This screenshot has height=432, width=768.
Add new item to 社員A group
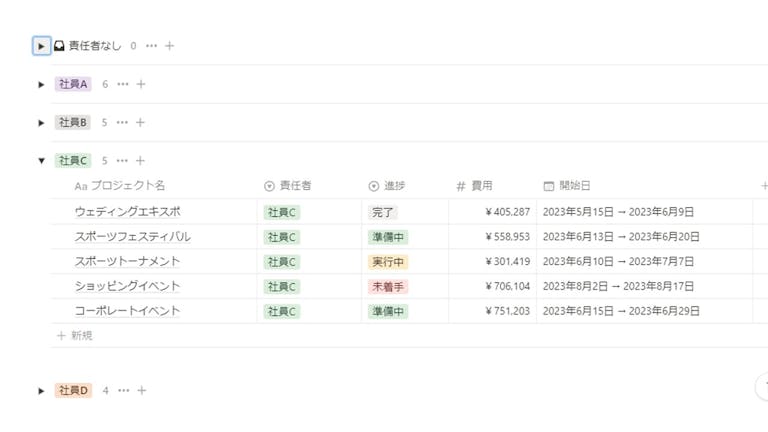pyautogui.click(x=141, y=84)
